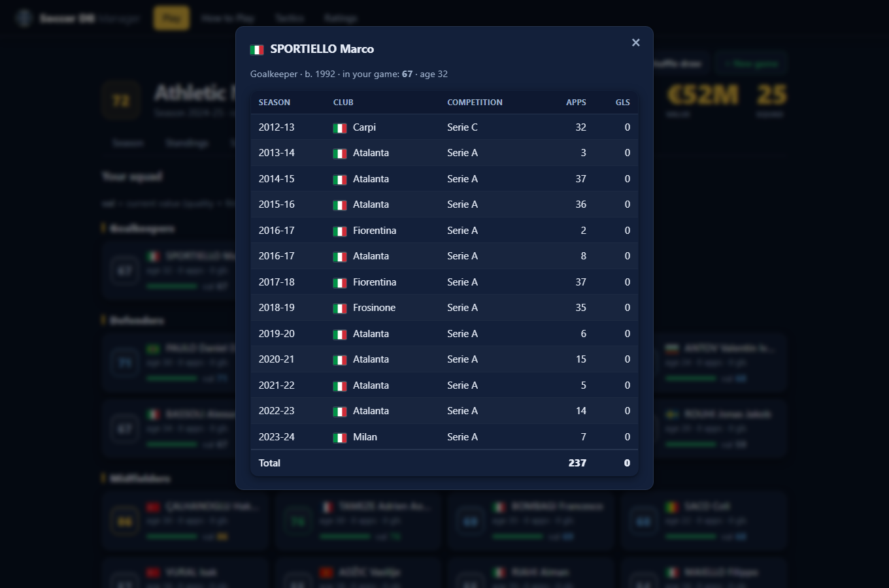889x588 pixels.
Task: Click the Frosinone club flag icon
Action: click(340, 308)
